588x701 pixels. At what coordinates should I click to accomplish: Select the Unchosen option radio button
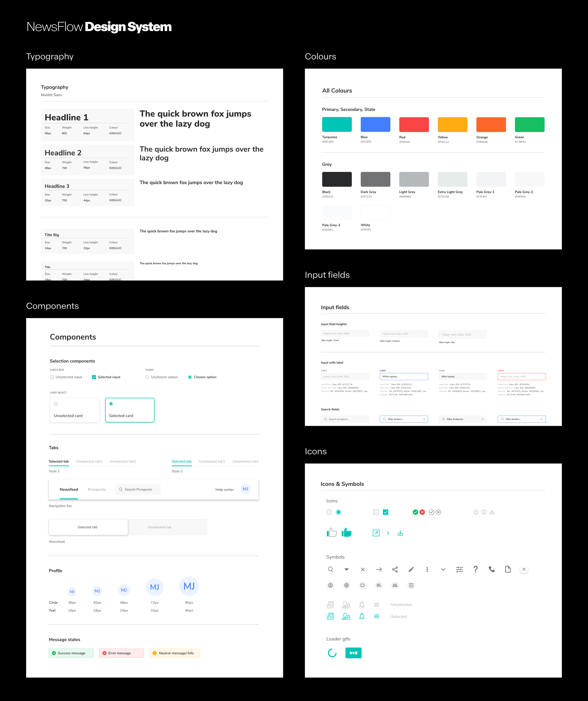point(148,377)
